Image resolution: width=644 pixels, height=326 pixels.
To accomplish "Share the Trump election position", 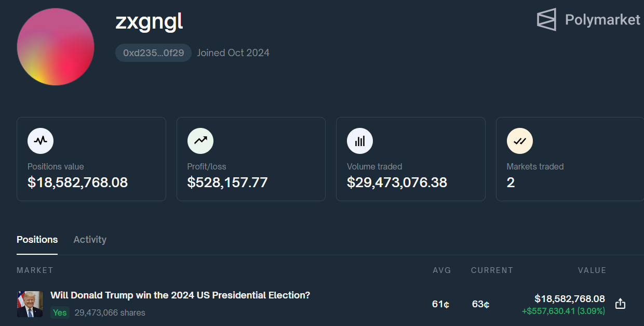I will coord(620,304).
